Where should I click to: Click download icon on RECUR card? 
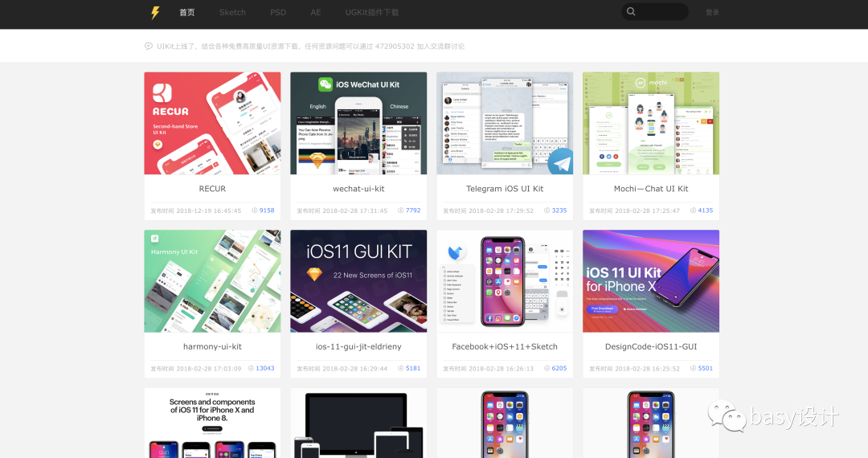coord(255,211)
